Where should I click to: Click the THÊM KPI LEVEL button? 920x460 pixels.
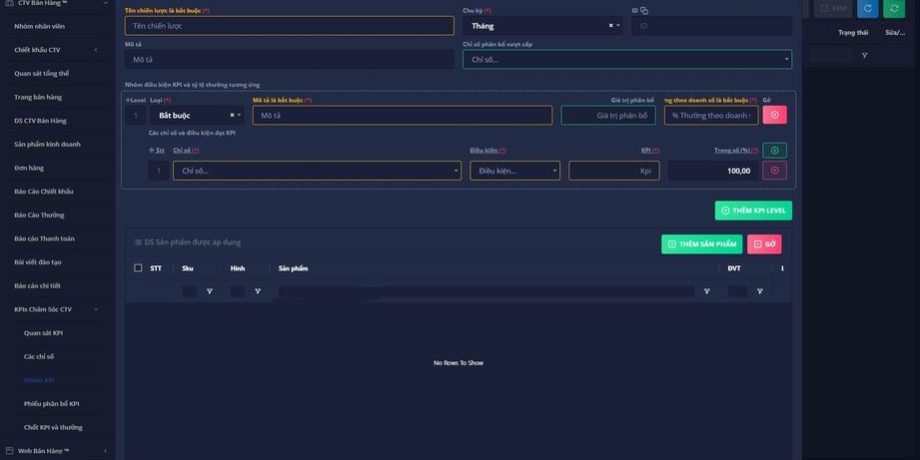(x=754, y=211)
